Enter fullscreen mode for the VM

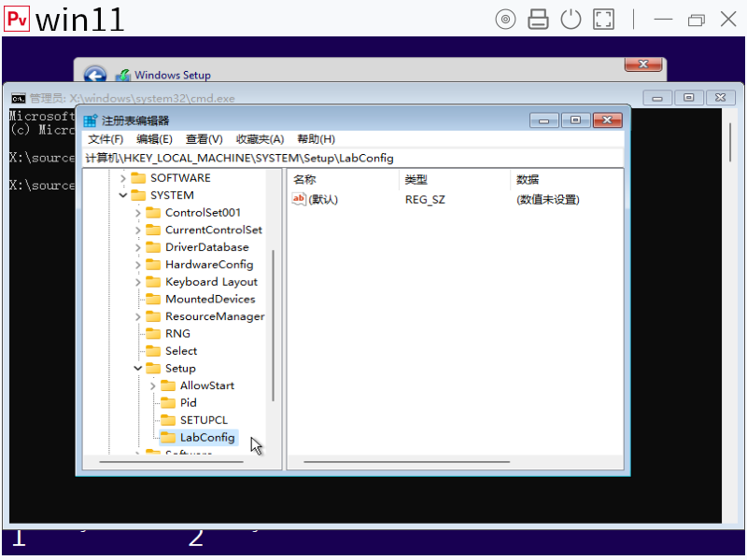pos(603,20)
